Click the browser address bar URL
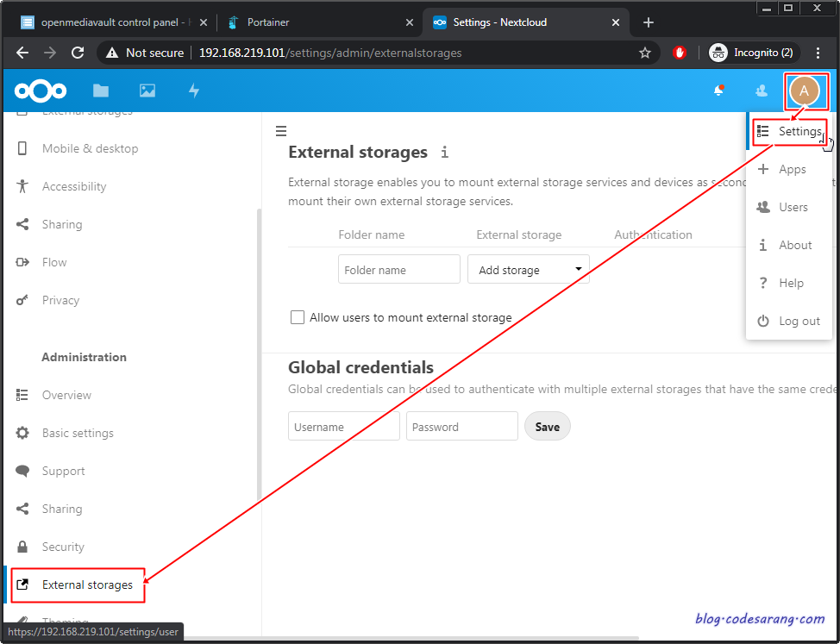840x644 pixels. (x=330, y=53)
